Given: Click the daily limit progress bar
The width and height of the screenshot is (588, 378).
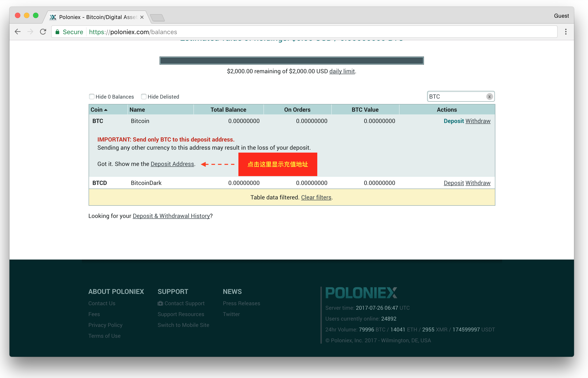Looking at the screenshot, I should [x=292, y=61].
